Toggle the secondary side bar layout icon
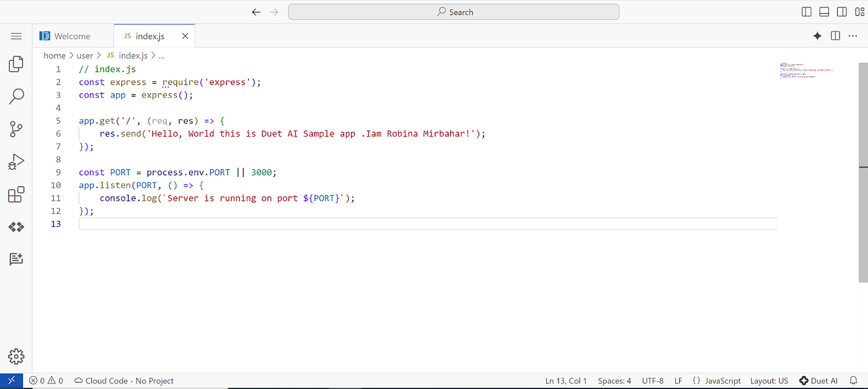Viewport: 868px width, 389px height. tap(841, 12)
